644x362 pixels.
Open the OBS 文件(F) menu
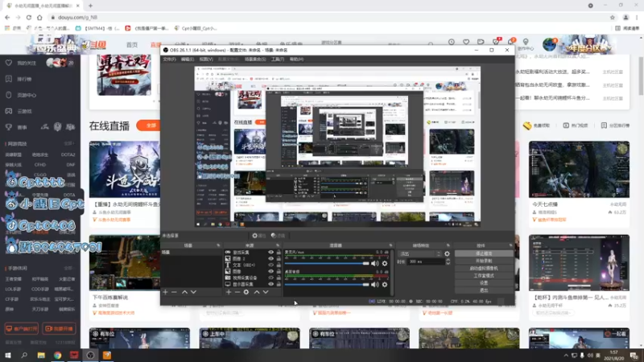tap(169, 59)
